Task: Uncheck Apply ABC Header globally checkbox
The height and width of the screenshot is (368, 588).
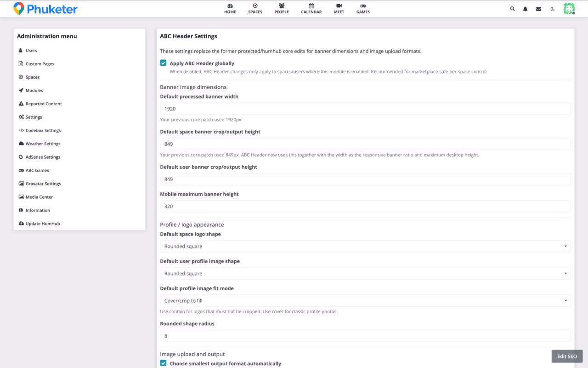Action: (x=163, y=63)
